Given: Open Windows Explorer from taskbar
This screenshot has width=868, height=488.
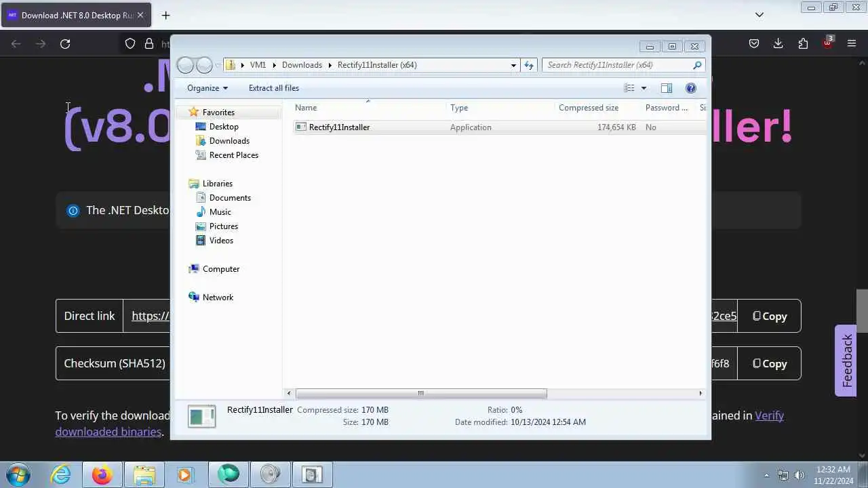Looking at the screenshot, I should 144,475.
